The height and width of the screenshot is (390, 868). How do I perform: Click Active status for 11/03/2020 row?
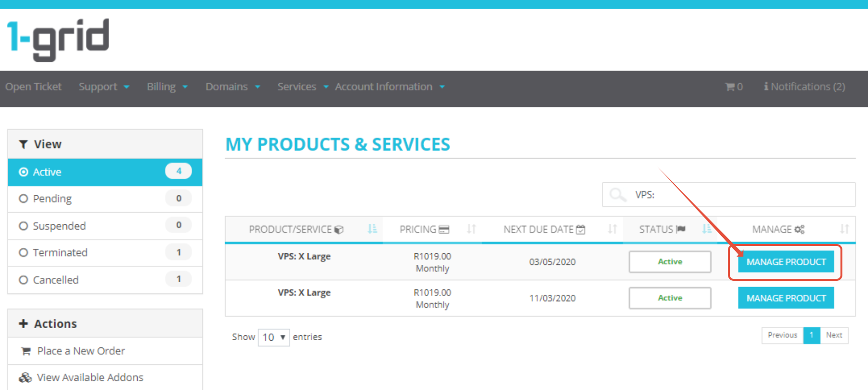point(670,298)
